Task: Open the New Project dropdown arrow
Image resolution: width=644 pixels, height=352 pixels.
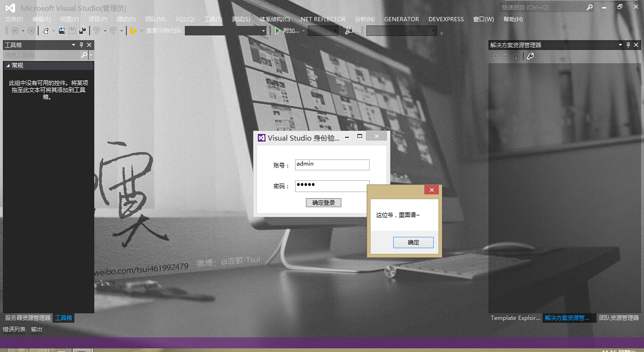Action: point(53,31)
